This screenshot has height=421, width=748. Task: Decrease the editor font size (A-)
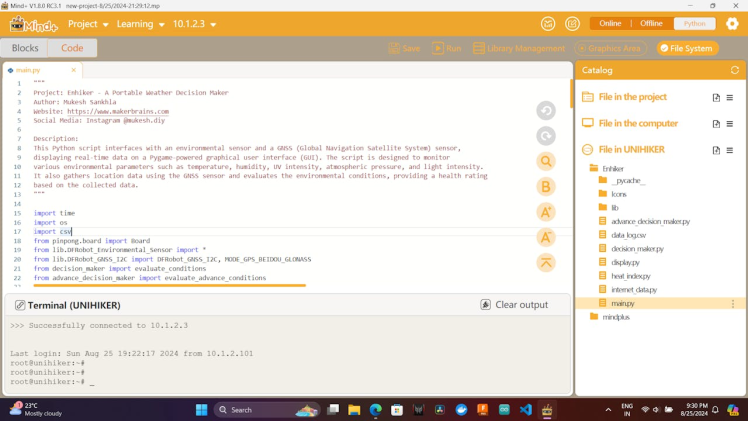[546, 237]
